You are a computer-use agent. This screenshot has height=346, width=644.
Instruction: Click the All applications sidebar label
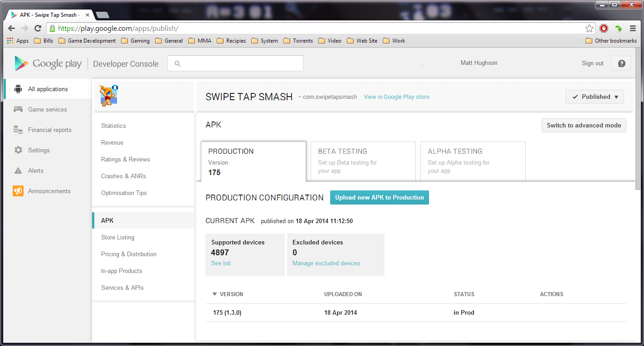(x=48, y=89)
